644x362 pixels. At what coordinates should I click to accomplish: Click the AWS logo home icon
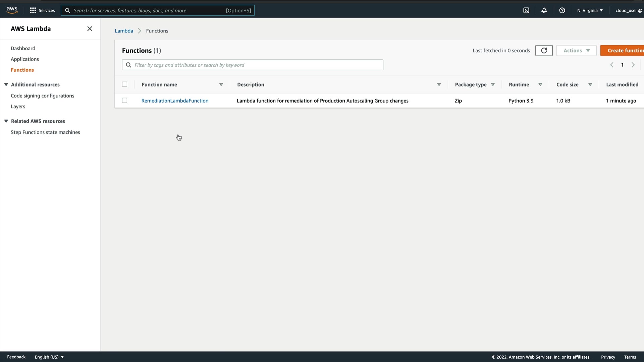(12, 10)
